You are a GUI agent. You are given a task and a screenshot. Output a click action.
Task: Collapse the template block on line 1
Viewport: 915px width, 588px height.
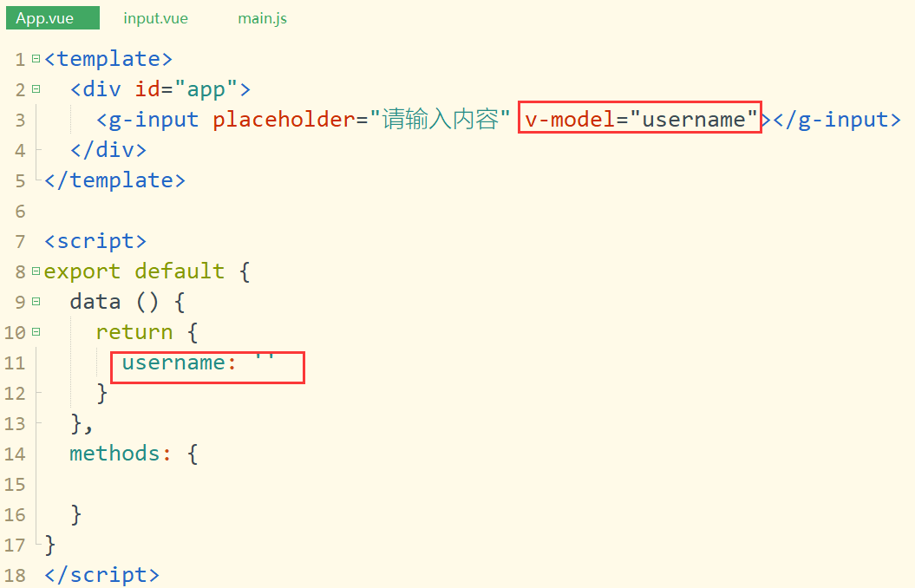(36, 58)
